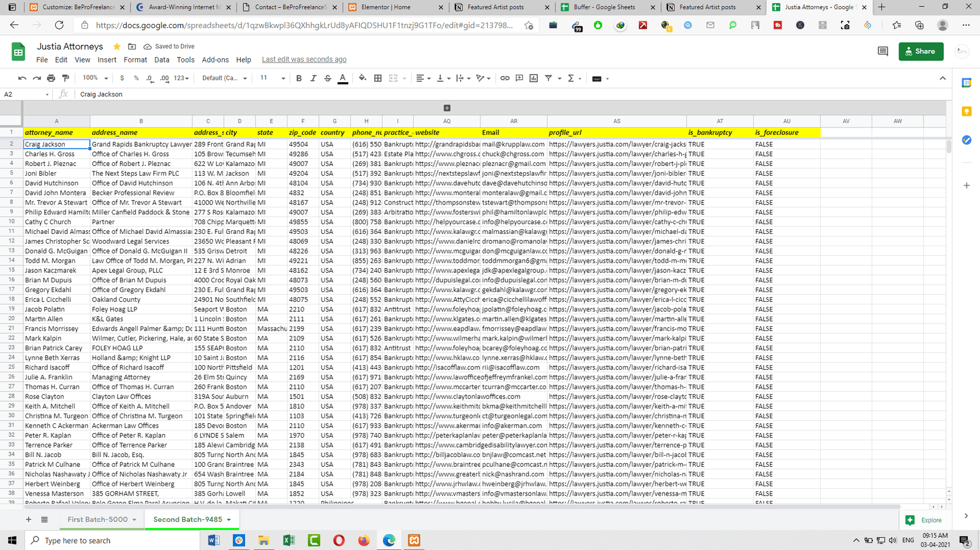Open the Data menu
The width and height of the screenshot is (980, 550).
162,59
